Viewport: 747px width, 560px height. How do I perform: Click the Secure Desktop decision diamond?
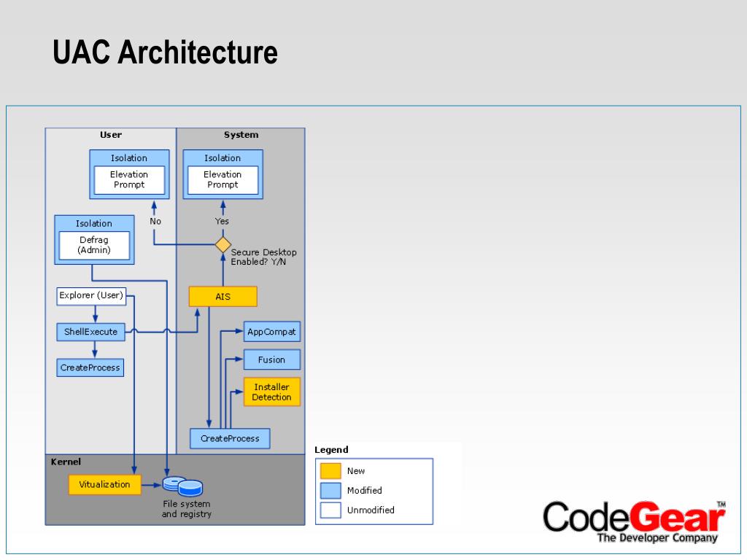click(223, 245)
